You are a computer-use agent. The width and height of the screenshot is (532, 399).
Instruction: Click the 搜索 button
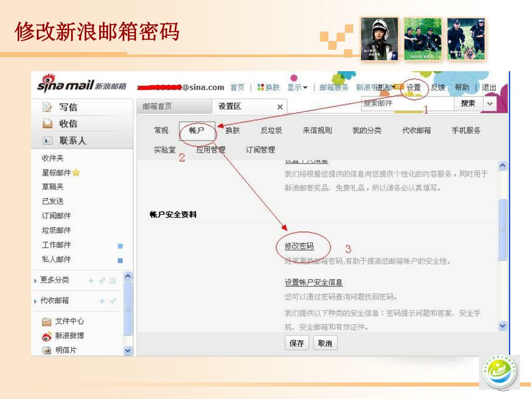click(468, 103)
